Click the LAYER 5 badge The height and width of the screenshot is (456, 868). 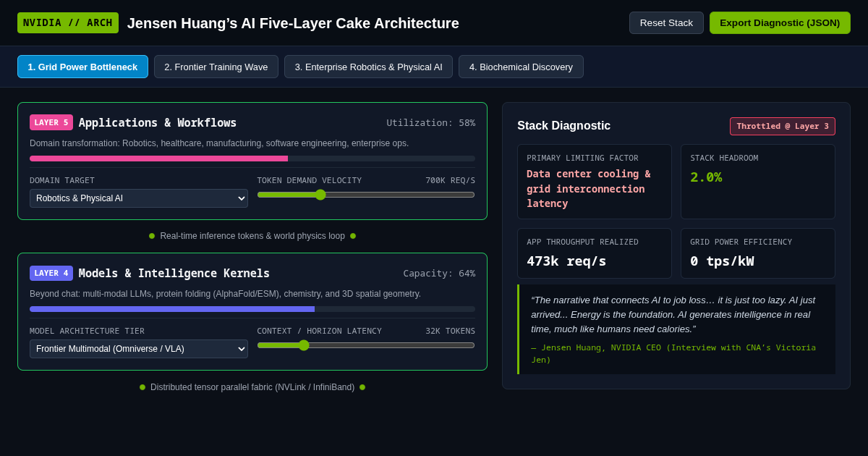click(51, 122)
